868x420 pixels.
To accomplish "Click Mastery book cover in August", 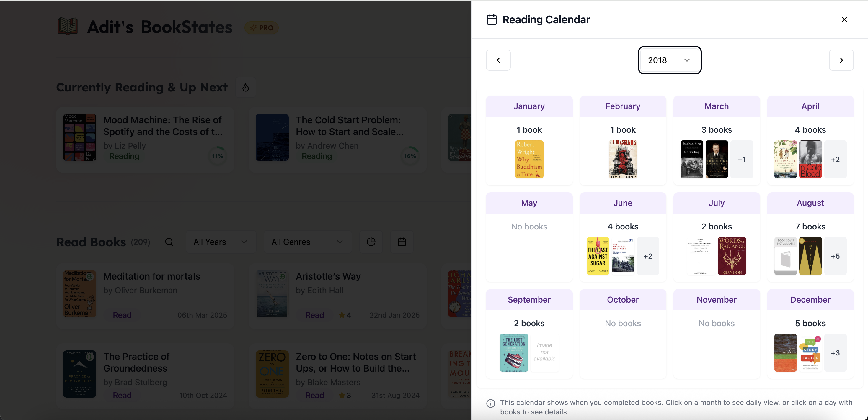I will click(810, 256).
